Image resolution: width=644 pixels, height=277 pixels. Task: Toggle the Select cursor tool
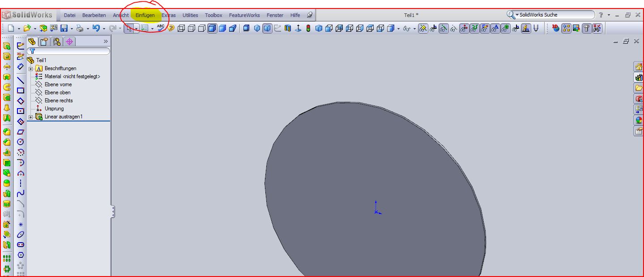129,29
